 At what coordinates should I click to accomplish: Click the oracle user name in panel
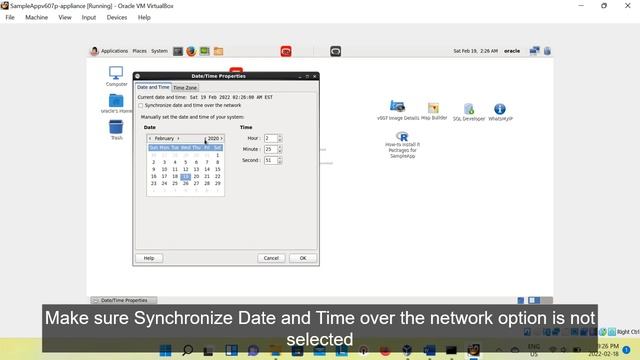(512, 51)
